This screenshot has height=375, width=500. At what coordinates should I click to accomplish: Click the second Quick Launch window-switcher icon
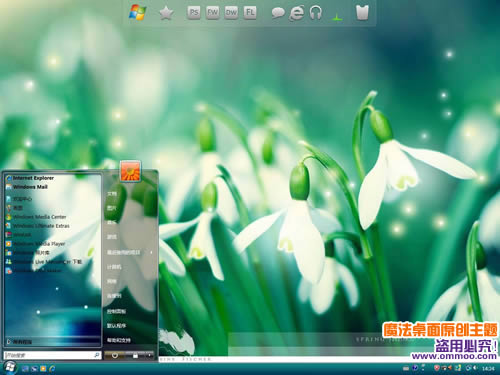click(x=34, y=369)
